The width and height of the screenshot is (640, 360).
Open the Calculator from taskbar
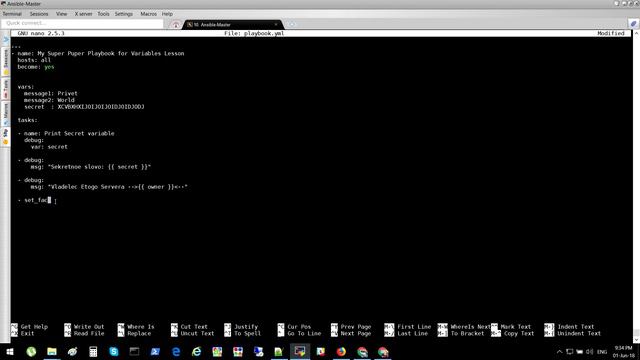93,352
